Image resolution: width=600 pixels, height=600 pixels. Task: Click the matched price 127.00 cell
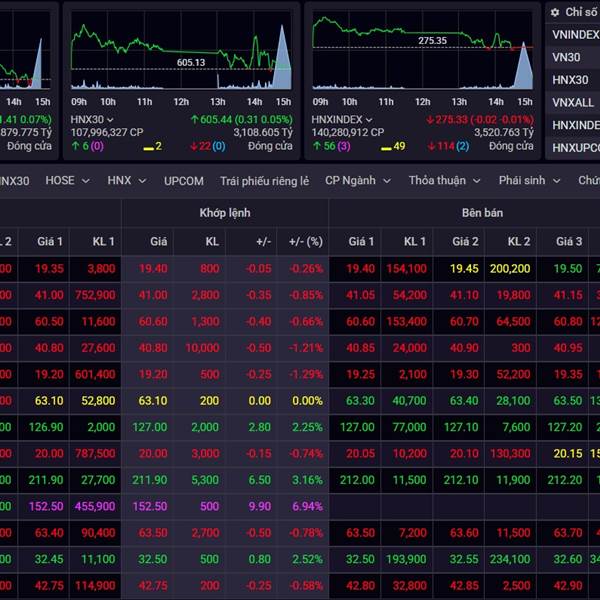[x=150, y=427]
